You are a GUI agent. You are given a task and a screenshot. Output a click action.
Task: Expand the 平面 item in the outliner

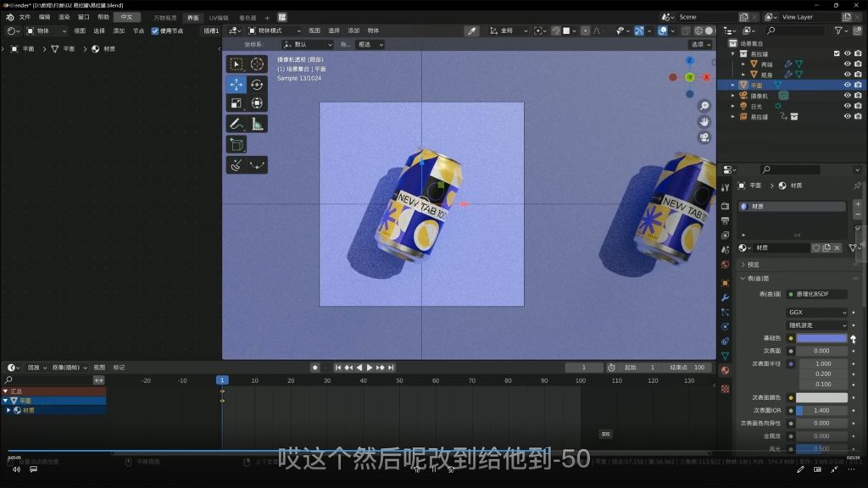(733, 86)
